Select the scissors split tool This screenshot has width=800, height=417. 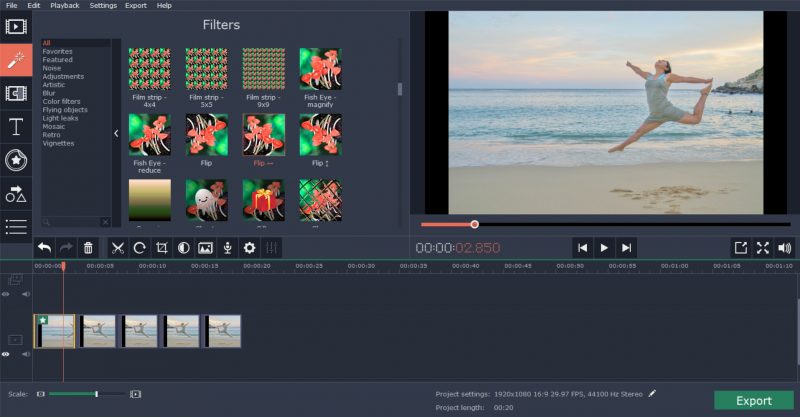pos(118,248)
